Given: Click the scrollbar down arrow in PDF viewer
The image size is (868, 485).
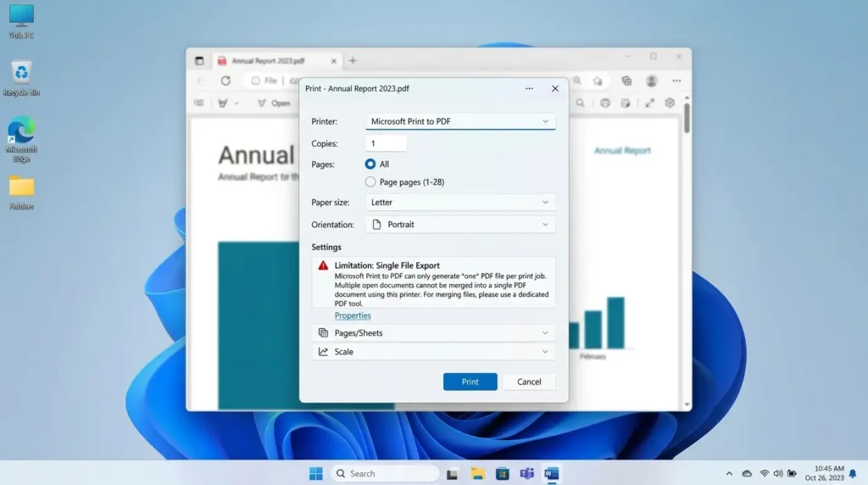Looking at the screenshot, I should tap(687, 404).
